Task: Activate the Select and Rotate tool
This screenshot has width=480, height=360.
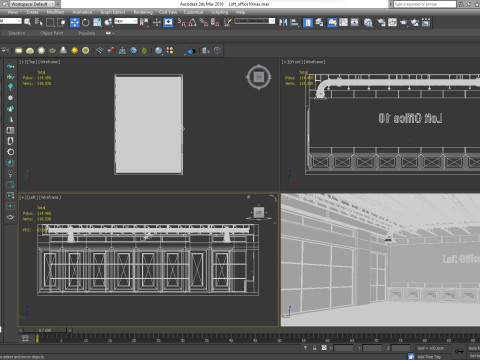Action: (x=86, y=22)
